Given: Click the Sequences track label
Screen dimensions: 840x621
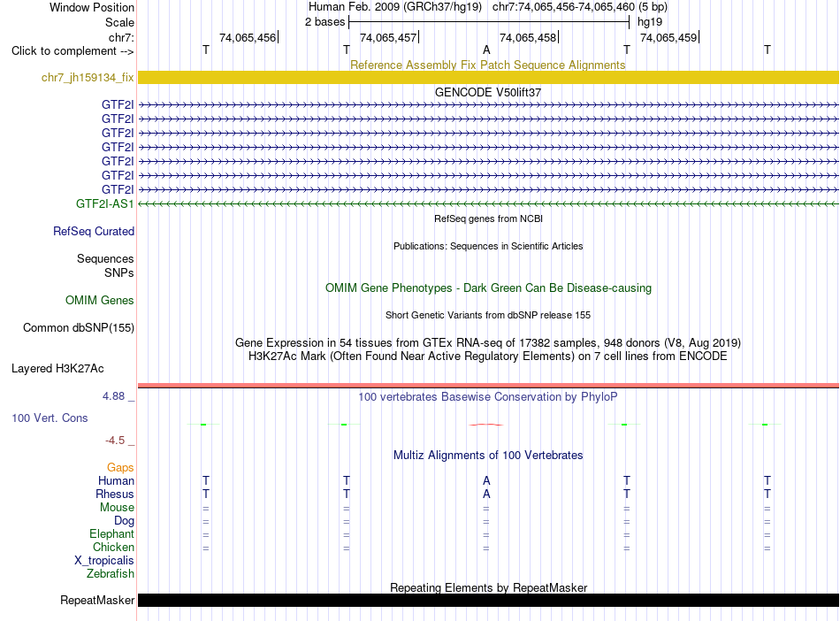Looking at the screenshot, I should pyautogui.click(x=105, y=259).
